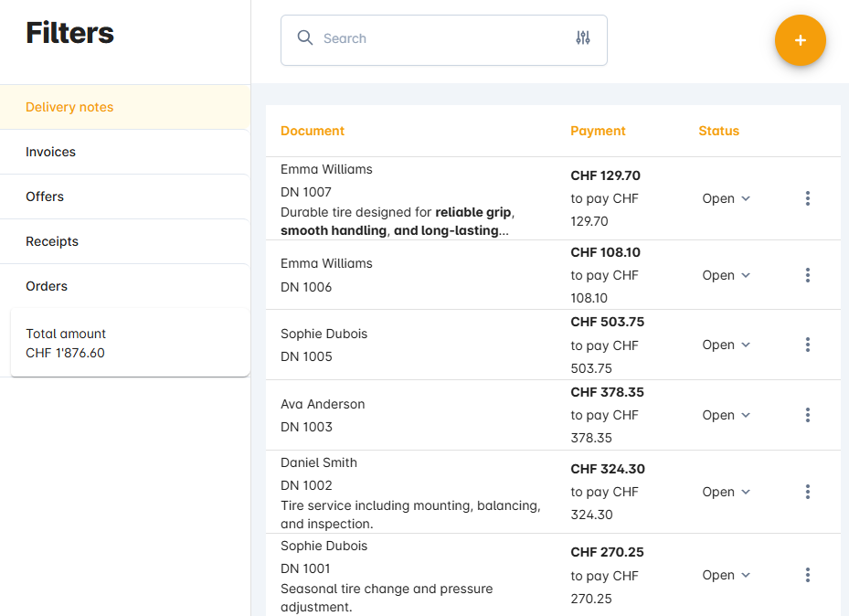
Task: Click the DN 1005 document number
Action: point(306,356)
